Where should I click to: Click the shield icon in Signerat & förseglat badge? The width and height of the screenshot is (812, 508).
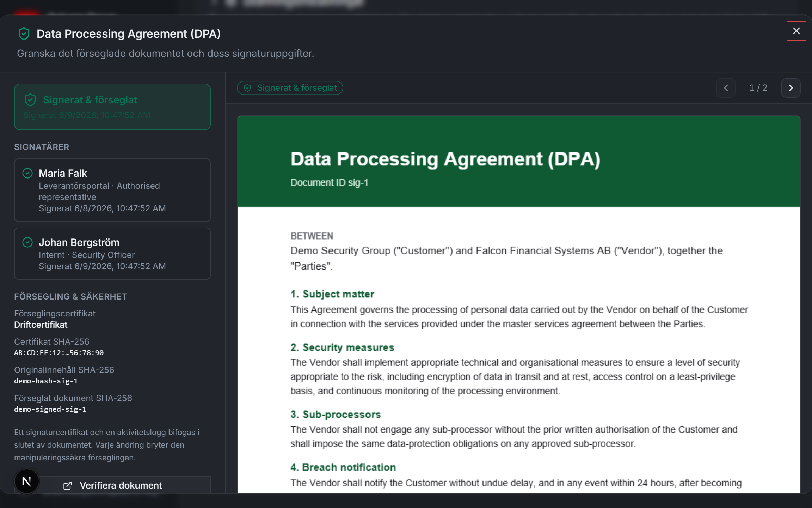pyautogui.click(x=247, y=88)
